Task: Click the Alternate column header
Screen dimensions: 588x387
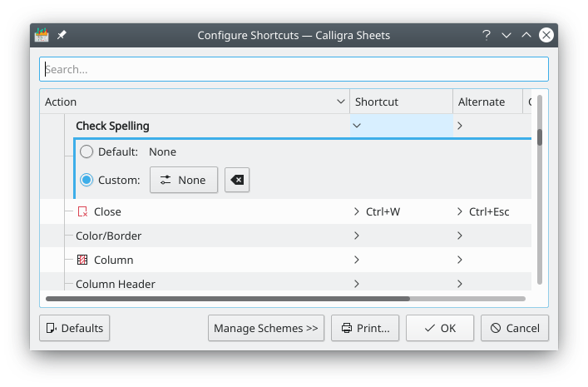Action: (487, 102)
